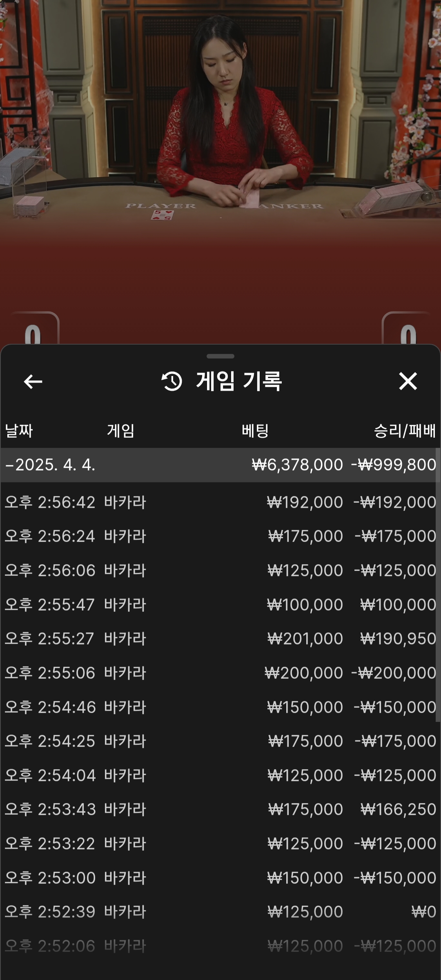Open the 오후 2:52:39 ₩0 result row
This screenshot has height=980, width=441.
click(220, 912)
